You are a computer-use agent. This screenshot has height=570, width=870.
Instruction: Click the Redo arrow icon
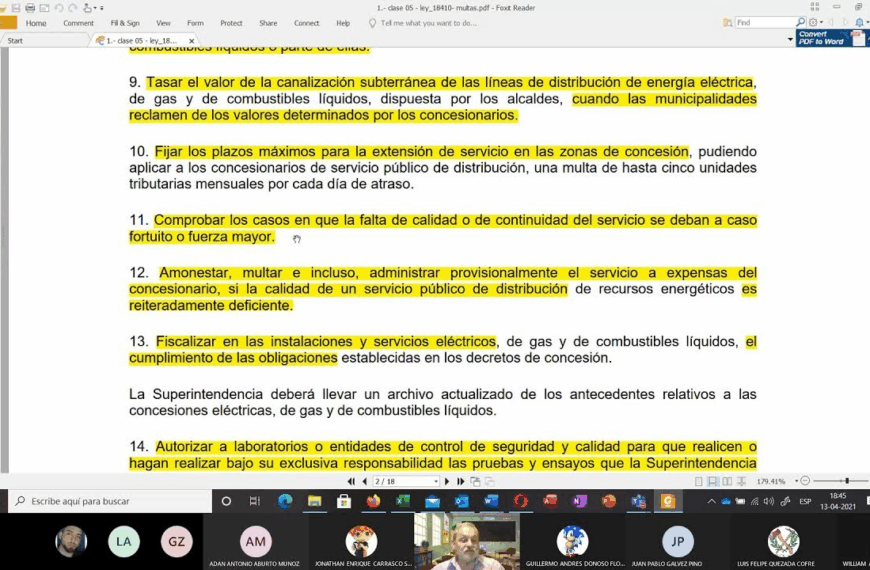[73, 8]
